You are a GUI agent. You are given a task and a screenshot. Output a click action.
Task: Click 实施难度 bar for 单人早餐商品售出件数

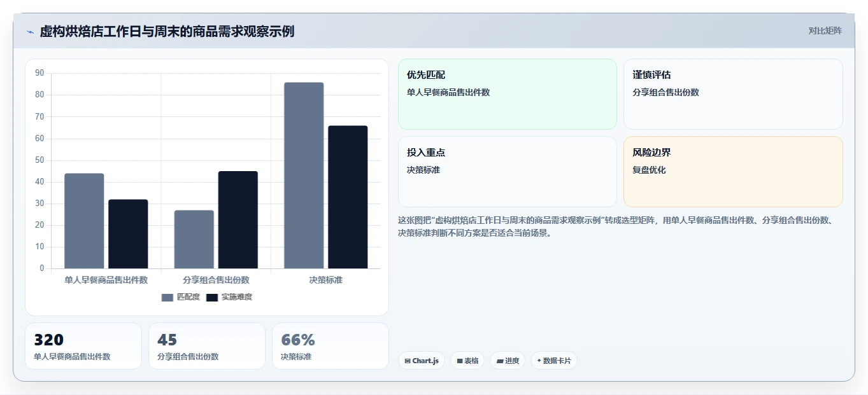coord(128,234)
